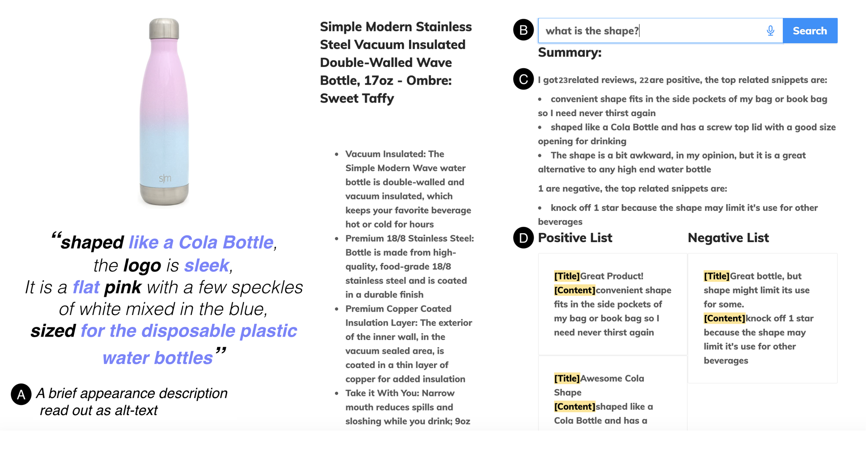Viewport: 868px width, 452px height.
Task: Click the 'knock off 1 star' negative snippet
Action: tap(677, 215)
